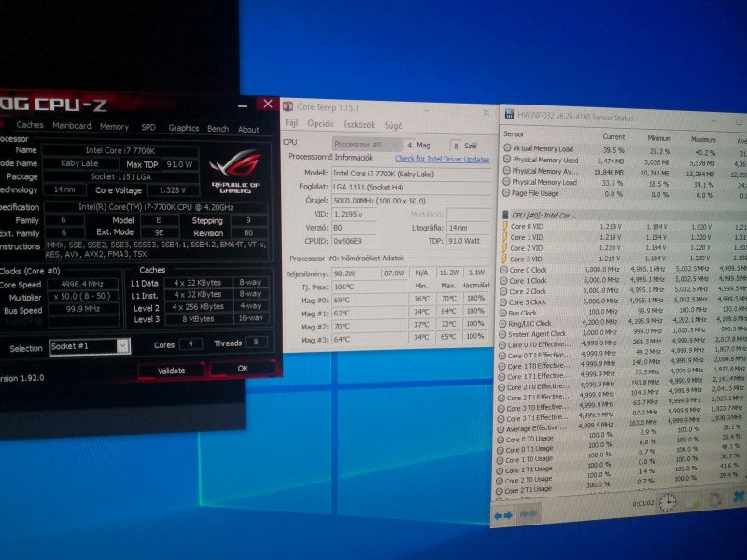Click the Core Voltage value 1.328 V

point(173,190)
